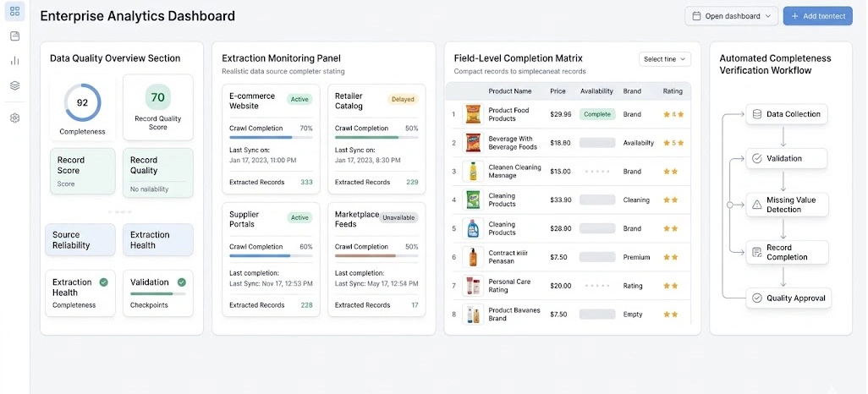
Task: Click Complete availability badge in row 1
Action: (597, 114)
